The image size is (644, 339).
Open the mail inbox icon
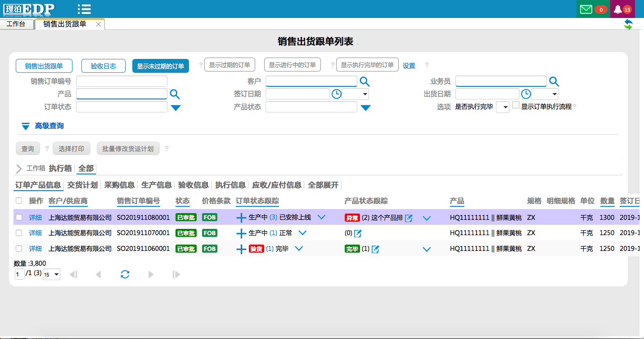[x=586, y=9]
